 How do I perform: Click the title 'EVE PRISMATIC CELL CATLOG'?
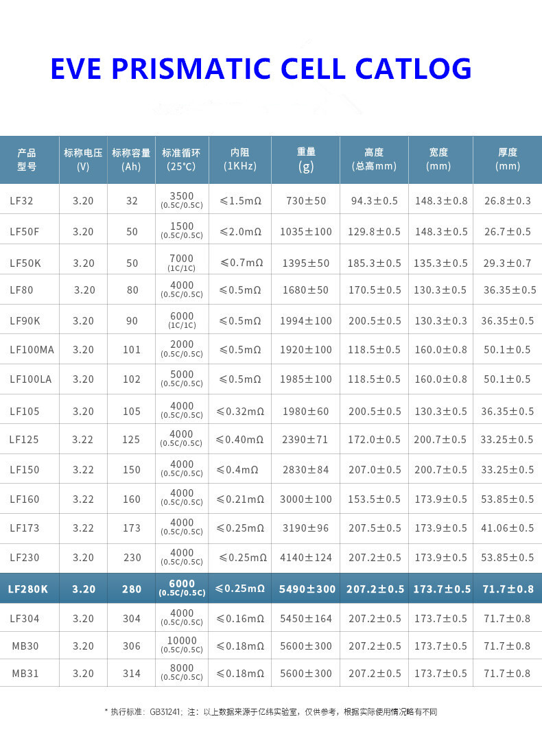pos(261,69)
